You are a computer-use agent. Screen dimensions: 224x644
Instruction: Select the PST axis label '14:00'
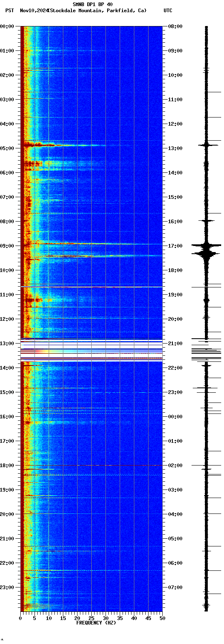[6, 368]
